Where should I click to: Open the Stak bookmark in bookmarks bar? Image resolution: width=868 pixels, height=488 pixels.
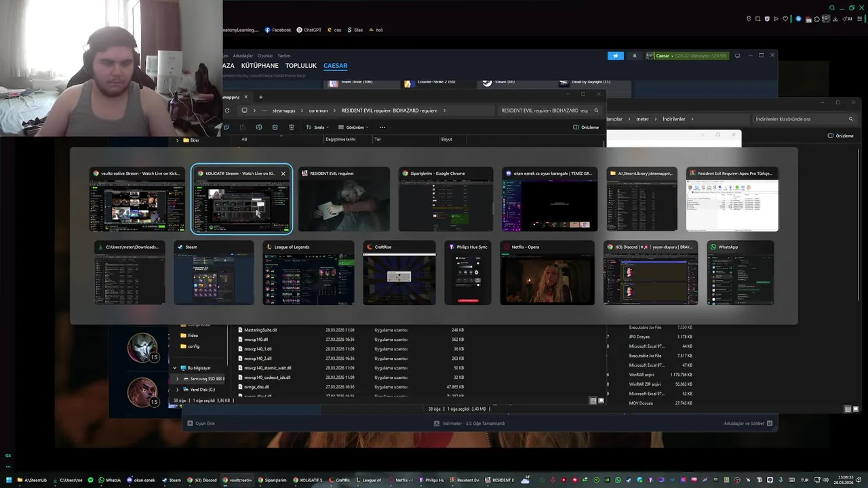coord(355,30)
